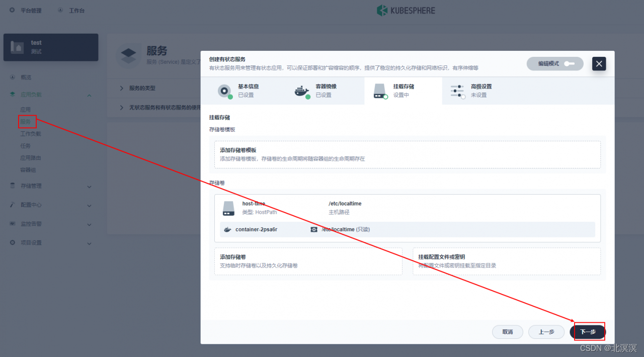Click the 取消 button
644x357 pixels.
pyautogui.click(x=508, y=332)
